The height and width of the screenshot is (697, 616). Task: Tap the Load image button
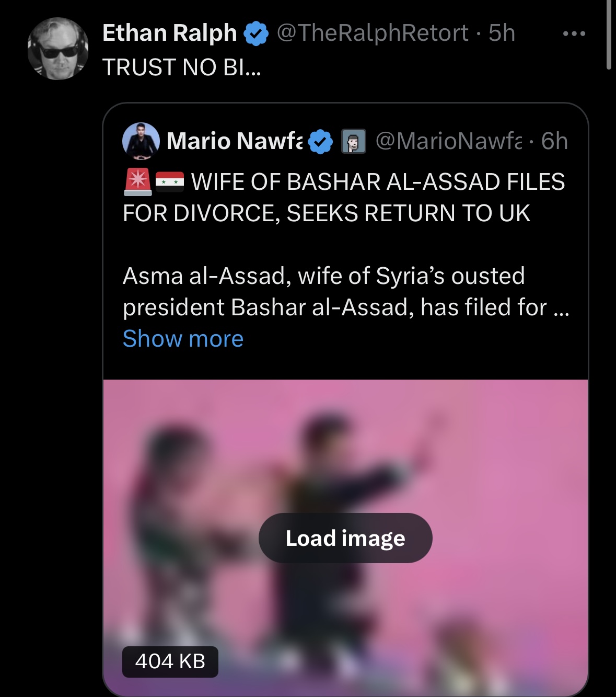click(345, 538)
